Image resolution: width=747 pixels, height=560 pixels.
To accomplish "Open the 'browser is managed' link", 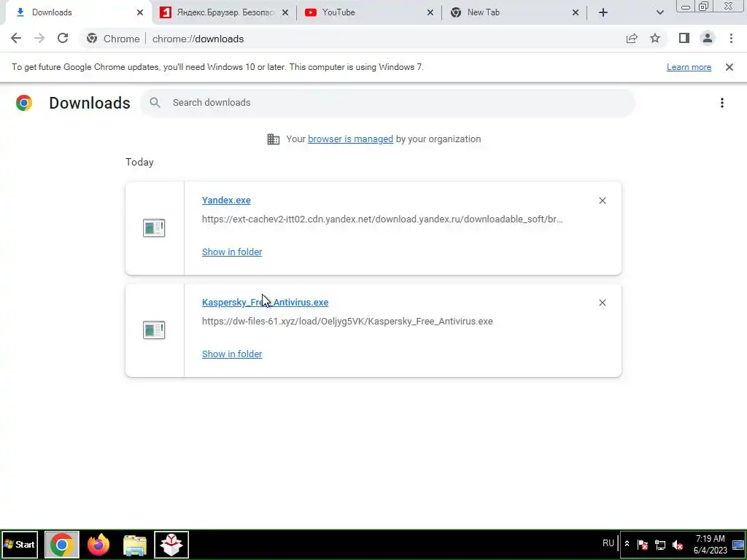I will (x=350, y=139).
